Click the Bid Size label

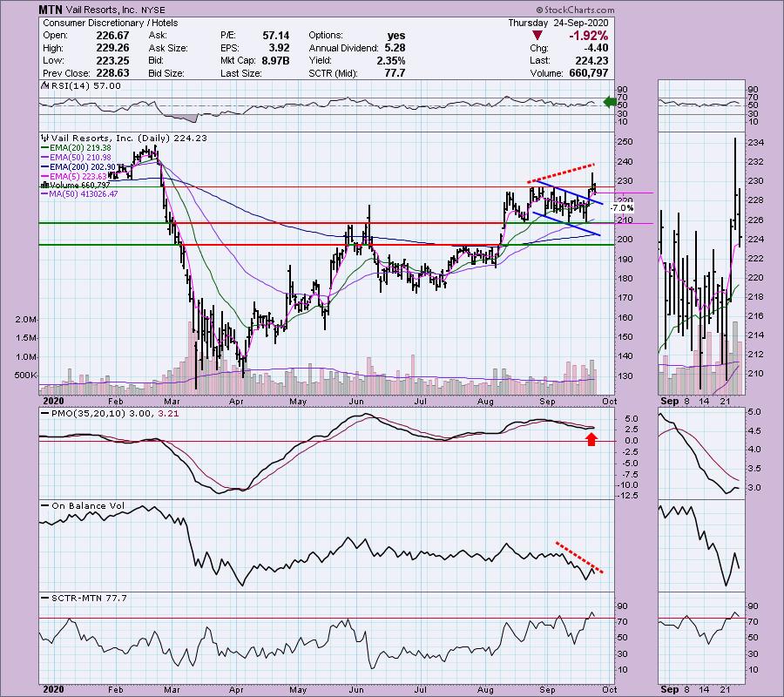click(x=166, y=73)
